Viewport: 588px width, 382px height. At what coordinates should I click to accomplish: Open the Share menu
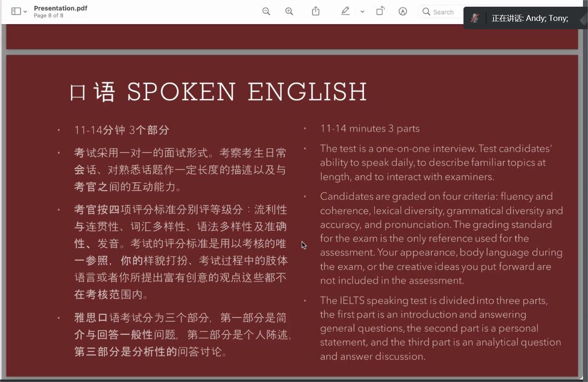click(316, 11)
